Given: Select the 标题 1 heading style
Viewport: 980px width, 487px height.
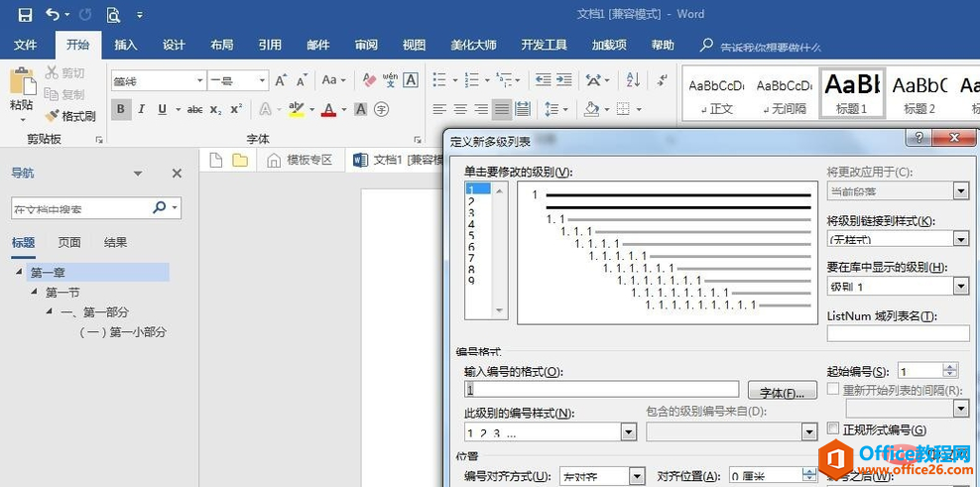Looking at the screenshot, I should 852,92.
